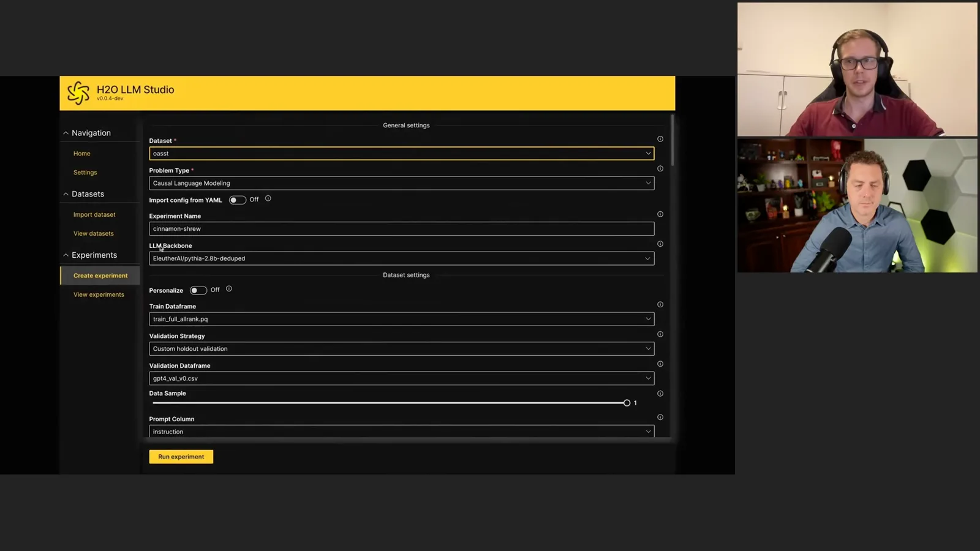Viewport: 980px width, 551px height.
Task: Open the Validation Strategy dropdown
Action: click(402, 349)
